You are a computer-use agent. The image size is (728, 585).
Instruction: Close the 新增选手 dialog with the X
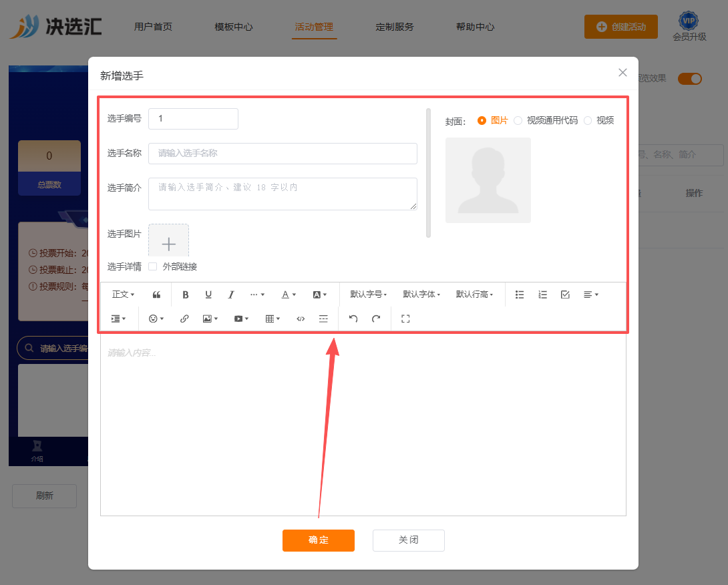622,72
